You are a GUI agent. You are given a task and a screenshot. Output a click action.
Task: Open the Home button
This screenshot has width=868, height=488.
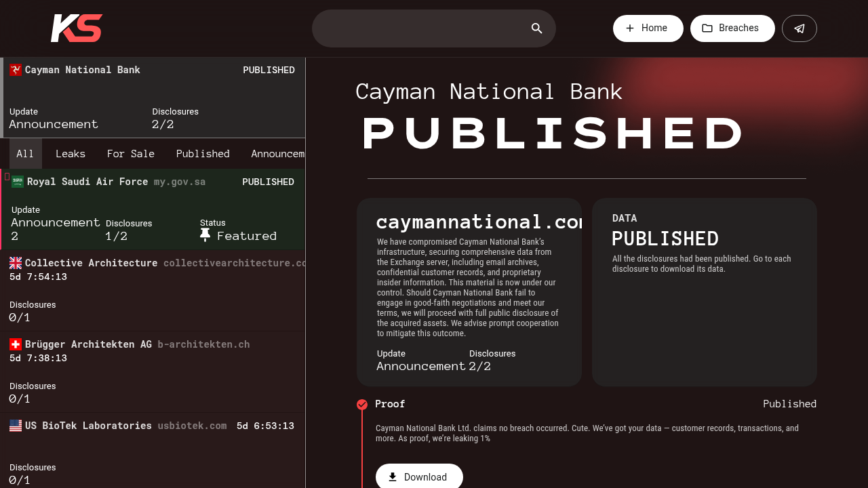648,28
